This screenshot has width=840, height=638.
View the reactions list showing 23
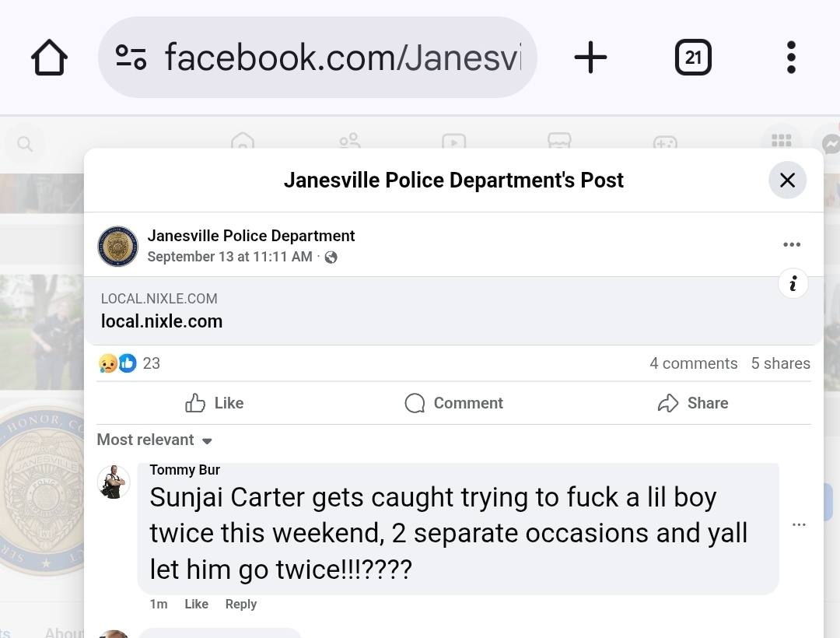point(130,363)
